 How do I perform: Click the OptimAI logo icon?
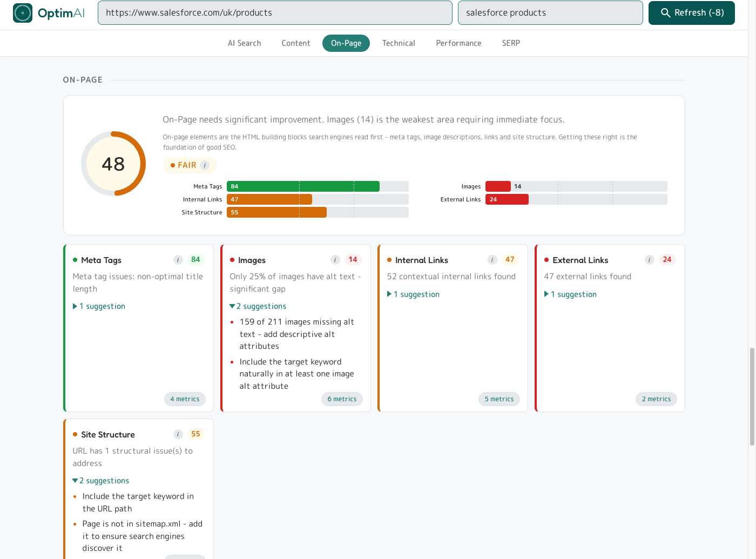click(23, 13)
